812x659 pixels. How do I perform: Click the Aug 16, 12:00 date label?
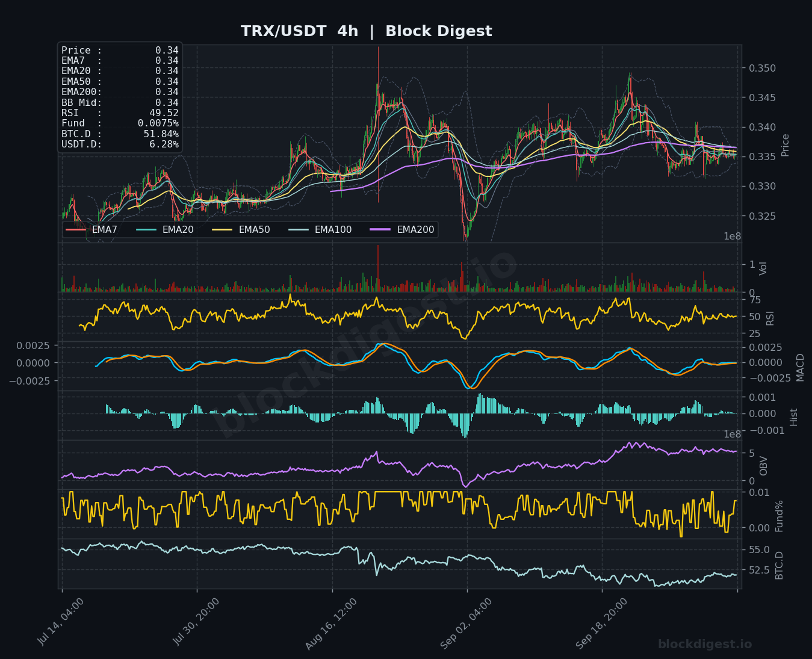click(331, 623)
